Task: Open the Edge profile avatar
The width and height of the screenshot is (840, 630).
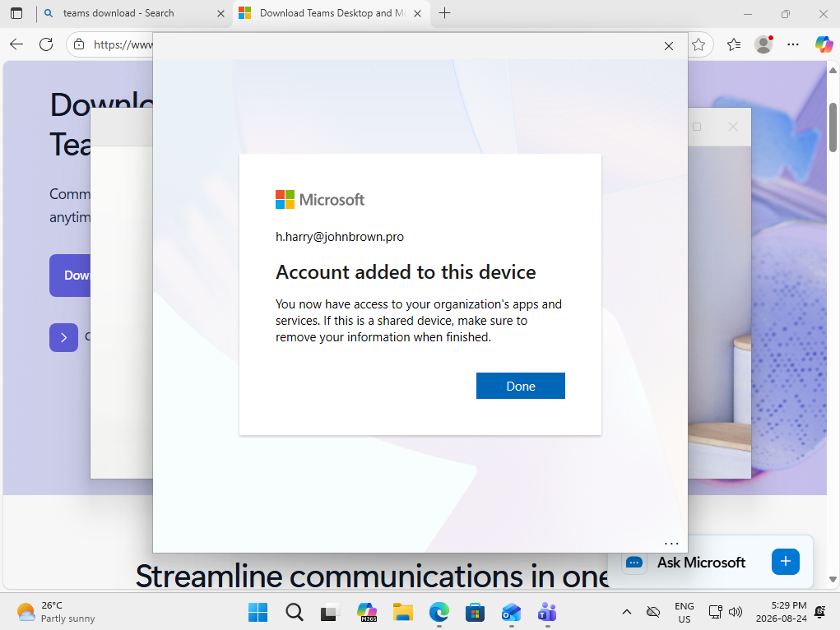Action: coord(763,44)
